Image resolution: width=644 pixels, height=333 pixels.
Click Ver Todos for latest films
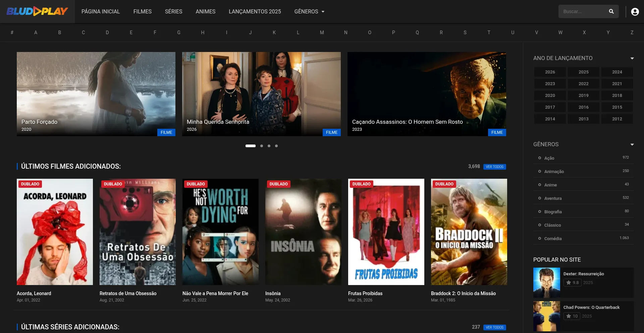coord(495,167)
